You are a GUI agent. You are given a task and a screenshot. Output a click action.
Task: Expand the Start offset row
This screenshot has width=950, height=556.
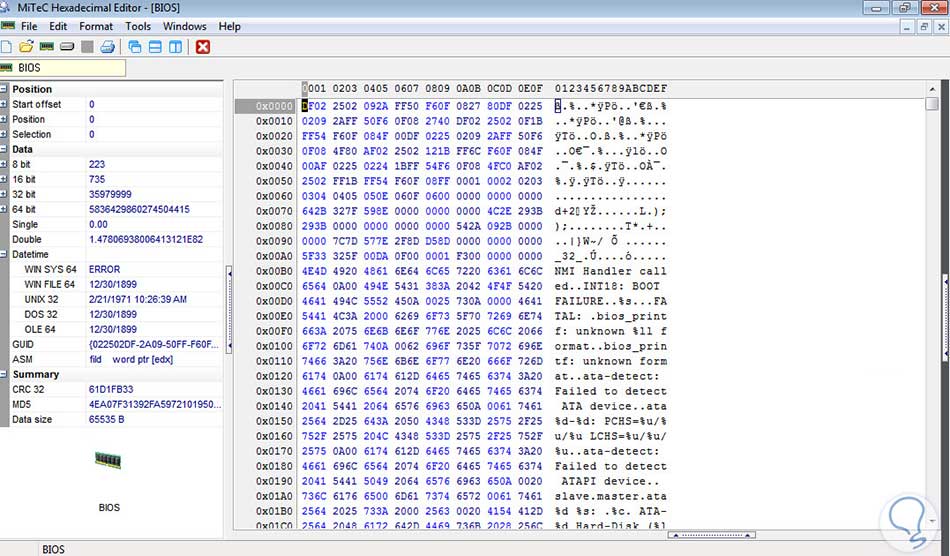tap(5, 104)
